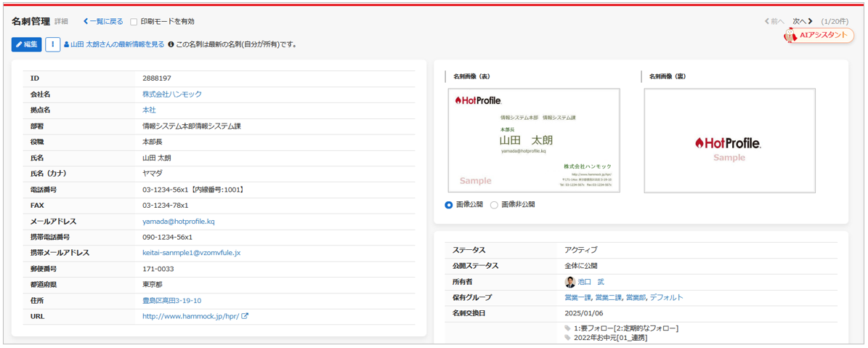Open the three-dot more options menu
868x348 pixels.
52,44
